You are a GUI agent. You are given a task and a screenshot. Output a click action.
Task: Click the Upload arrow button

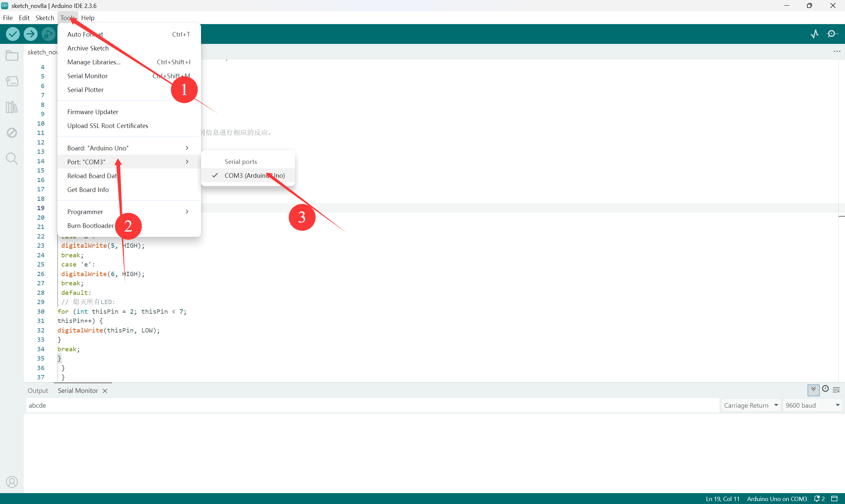click(31, 34)
